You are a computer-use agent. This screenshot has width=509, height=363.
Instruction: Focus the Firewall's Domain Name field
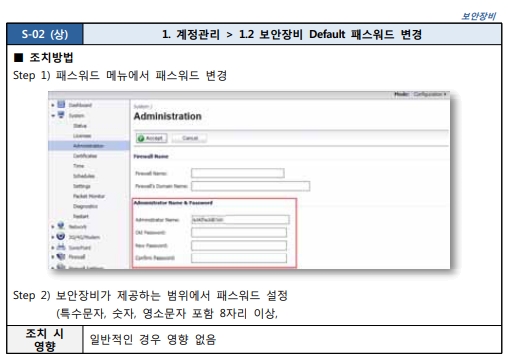pos(250,186)
